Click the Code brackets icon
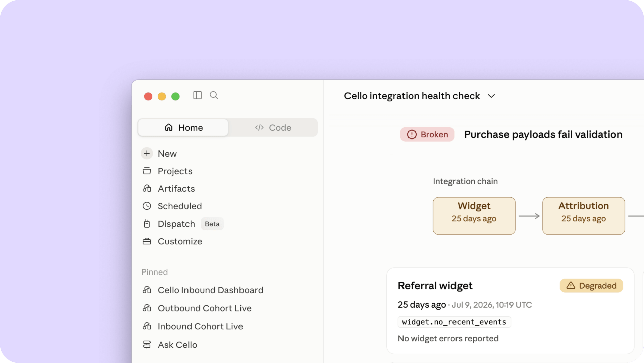 click(x=259, y=127)
